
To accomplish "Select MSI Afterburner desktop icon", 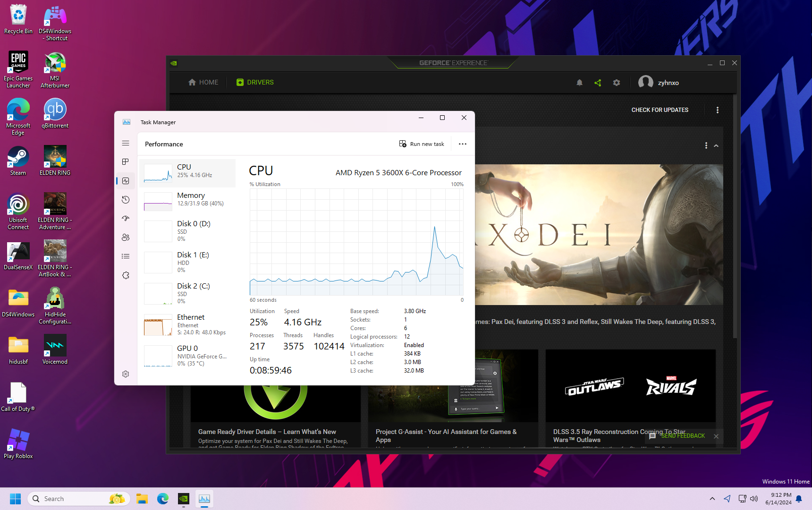I will pyautogui.click(x=55, y=70).
